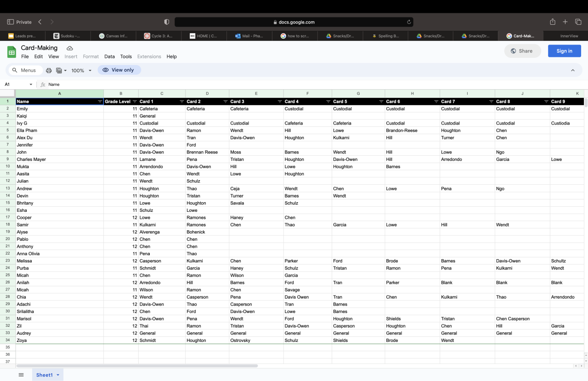Image resolution: width=588 pixels, height=381 pixels.
Task: Switch to the Leads pre... browser tab
Action: point(23,36)
